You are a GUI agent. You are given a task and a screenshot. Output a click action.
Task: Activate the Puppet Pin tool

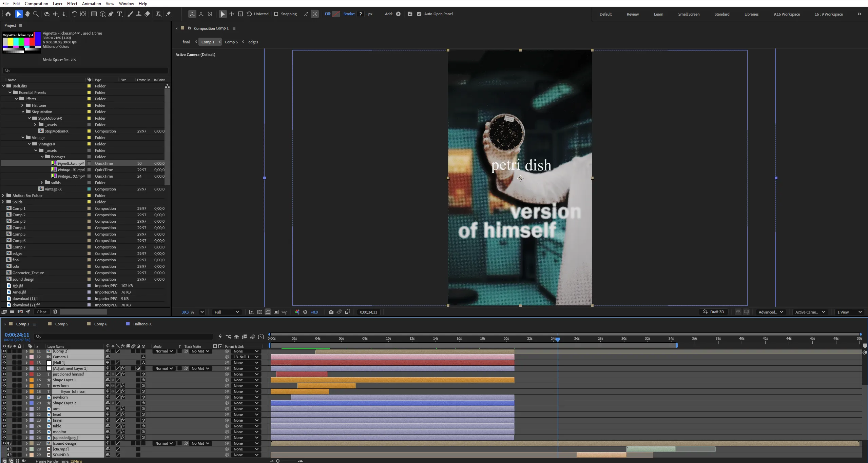click(x=169, y=14)
